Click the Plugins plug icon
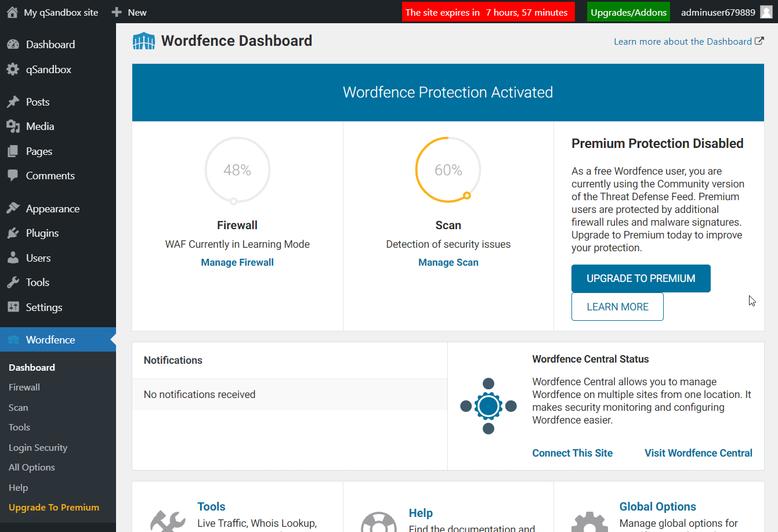The width and height of the screenshot is (778, 532). (13, 233)
